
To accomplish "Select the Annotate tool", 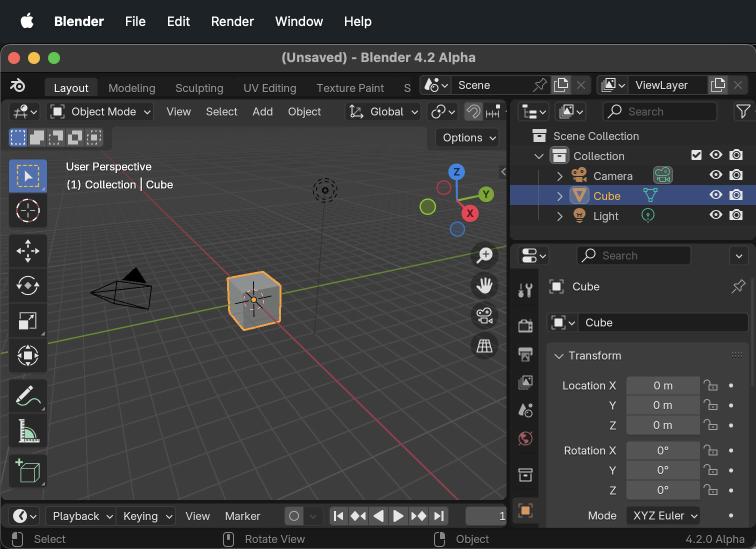I will click(x=28, y=395).
